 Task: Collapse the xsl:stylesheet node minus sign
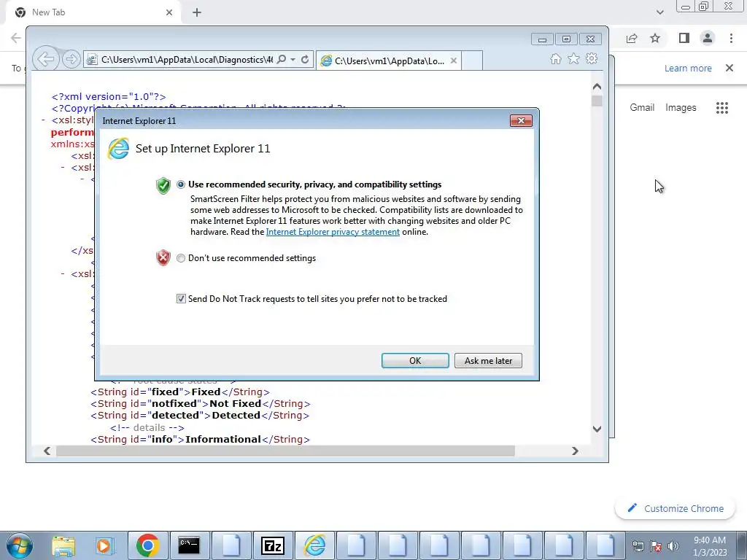point(43,120)
